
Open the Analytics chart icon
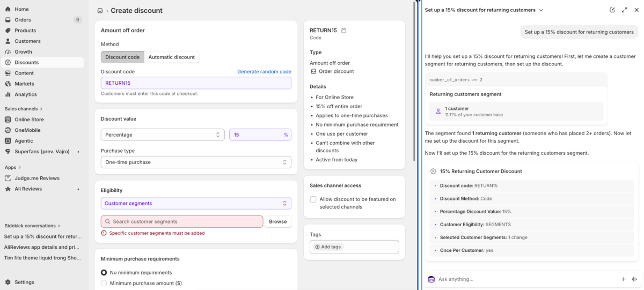(x=8, y=94)
